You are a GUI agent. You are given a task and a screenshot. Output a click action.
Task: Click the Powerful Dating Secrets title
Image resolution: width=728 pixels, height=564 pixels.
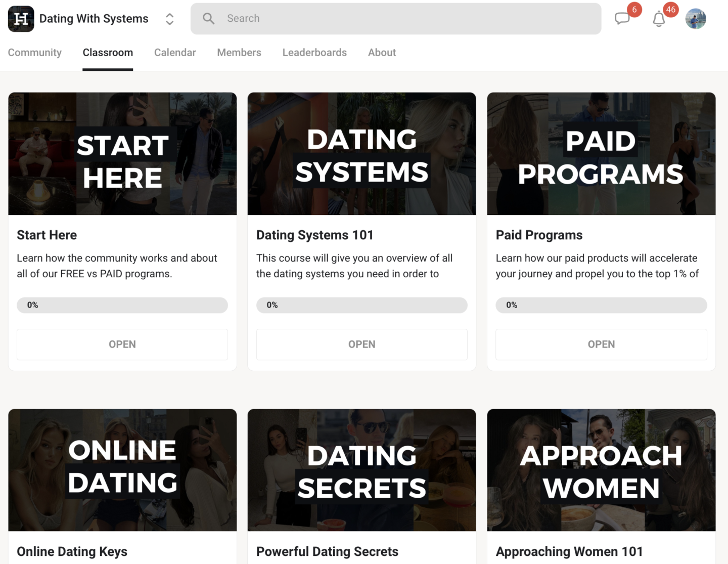[327, 552]
